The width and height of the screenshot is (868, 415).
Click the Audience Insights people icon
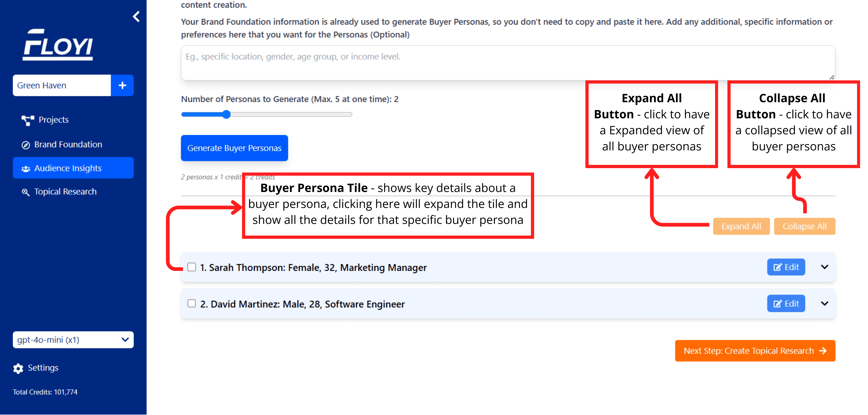[x=26, y=169]
